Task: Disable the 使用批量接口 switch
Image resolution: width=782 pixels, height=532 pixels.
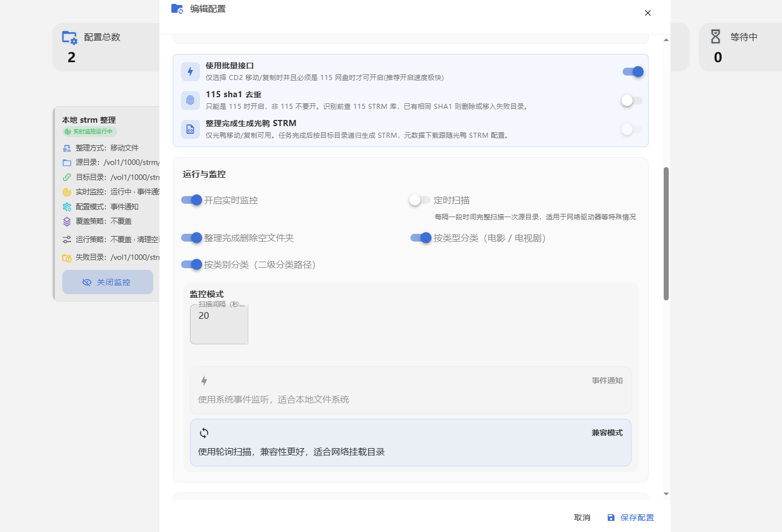Action: (x=633, y=72)
